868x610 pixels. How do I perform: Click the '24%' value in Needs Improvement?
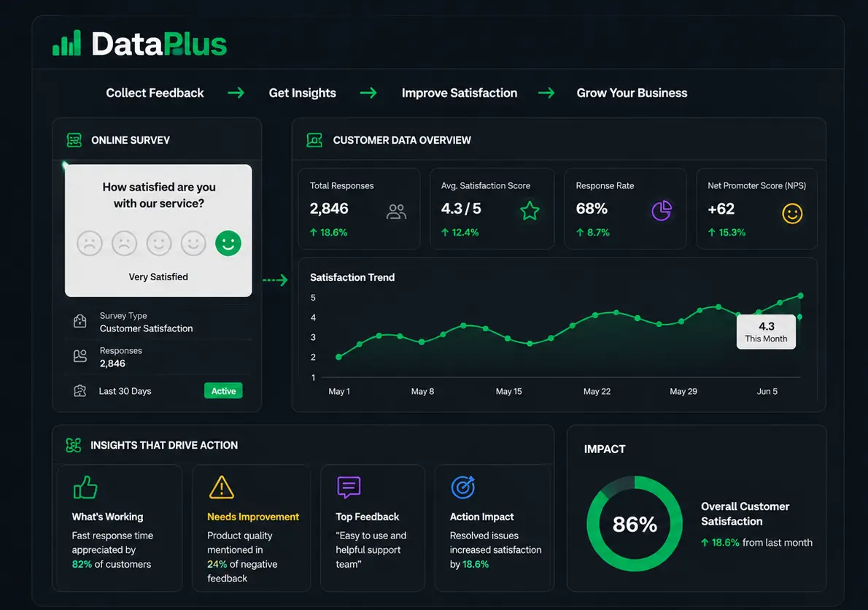click(x=217, y=564)
